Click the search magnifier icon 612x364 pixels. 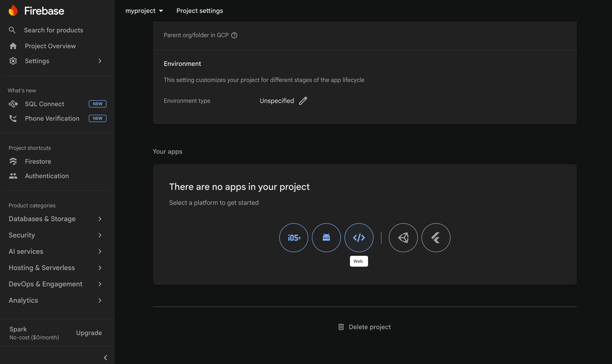click(x=12, y=30)
